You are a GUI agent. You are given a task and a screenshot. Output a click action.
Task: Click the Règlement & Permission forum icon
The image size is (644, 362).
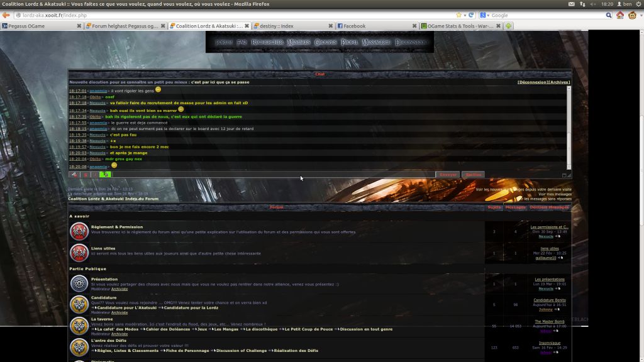[79, 231]
